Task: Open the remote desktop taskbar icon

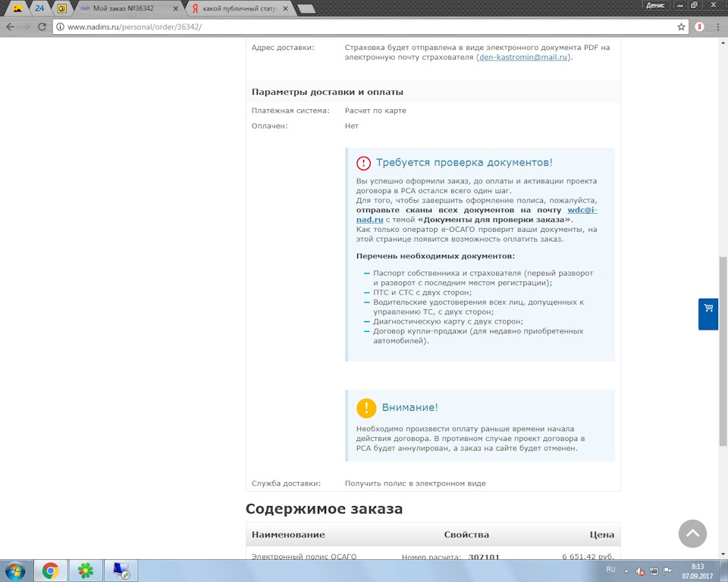Action: pyautogui.click(x=121, y=571)
